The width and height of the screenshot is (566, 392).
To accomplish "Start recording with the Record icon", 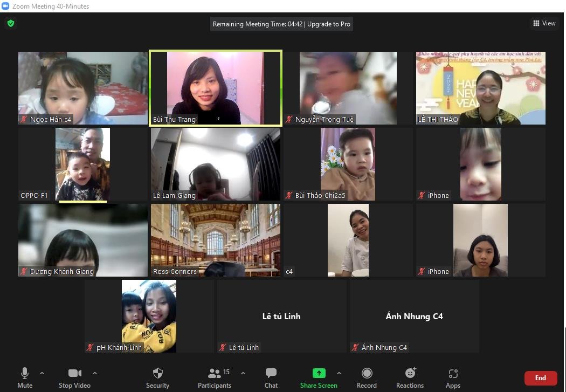I will (x=367, y=374).
